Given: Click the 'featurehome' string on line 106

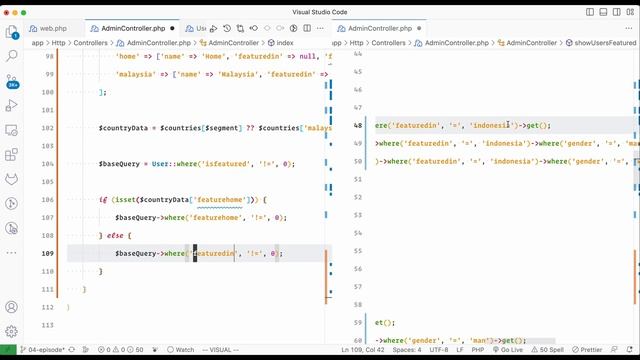Looking at the screenshot, I should 219,200.
